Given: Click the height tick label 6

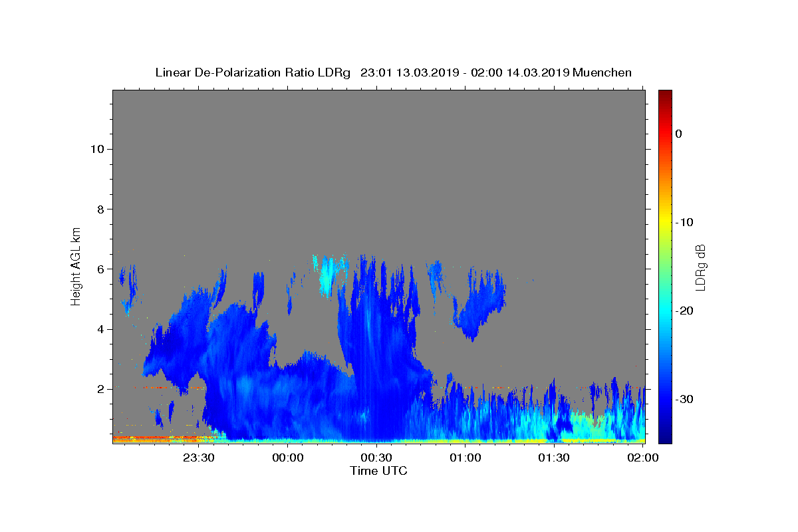Looking at the screenshot, I should pos(99,269).
